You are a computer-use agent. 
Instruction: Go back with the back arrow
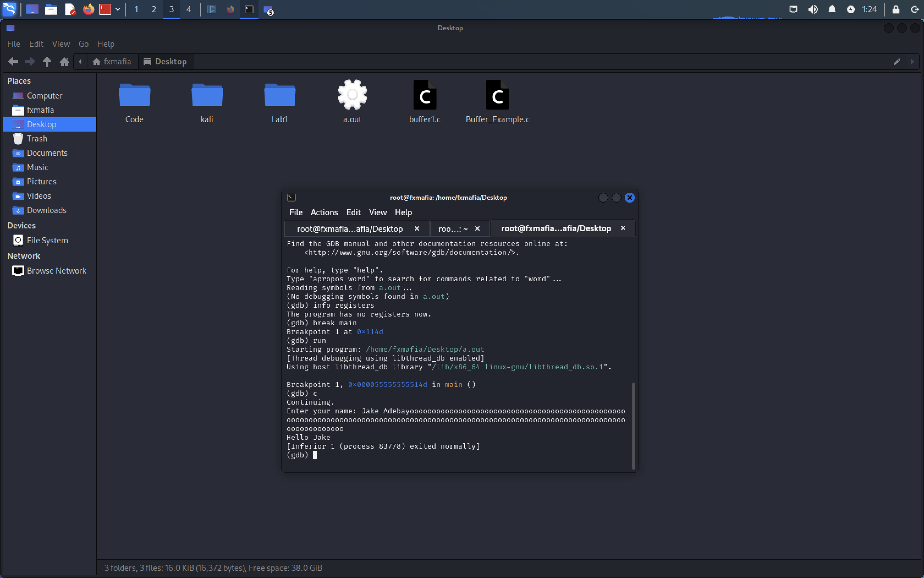click(x=13, y=62)
